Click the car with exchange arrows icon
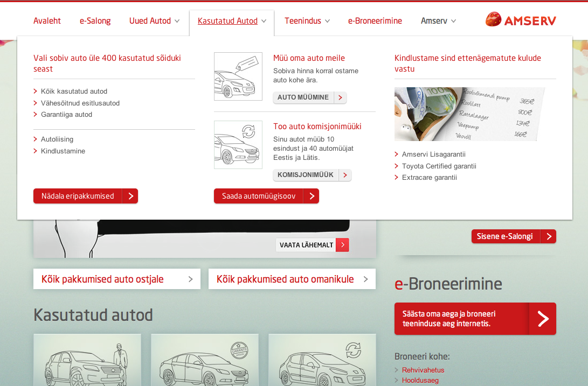588x386 pixels. coord(238,145)
